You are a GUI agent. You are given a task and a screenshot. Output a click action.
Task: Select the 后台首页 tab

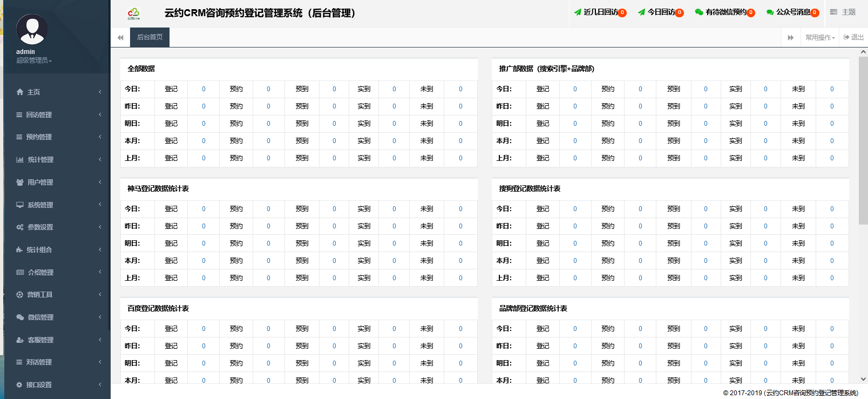click(x=150, y=37)
